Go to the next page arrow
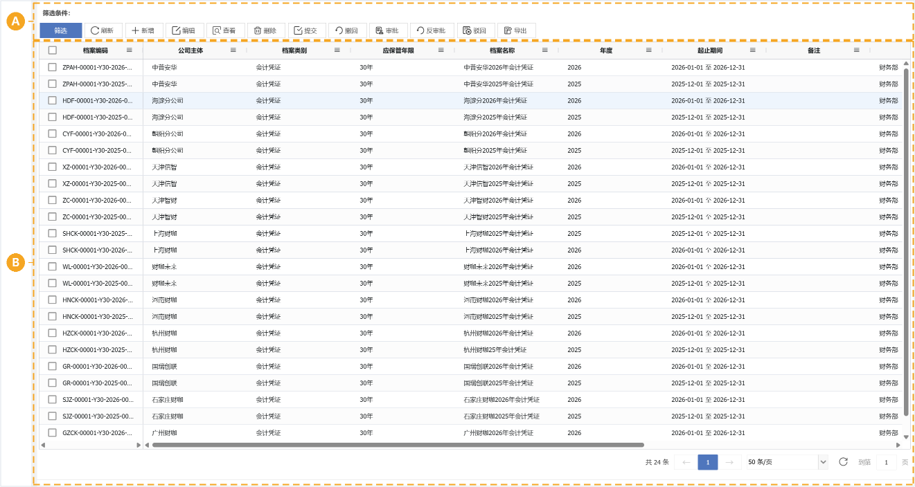 [x=729, y=463]
